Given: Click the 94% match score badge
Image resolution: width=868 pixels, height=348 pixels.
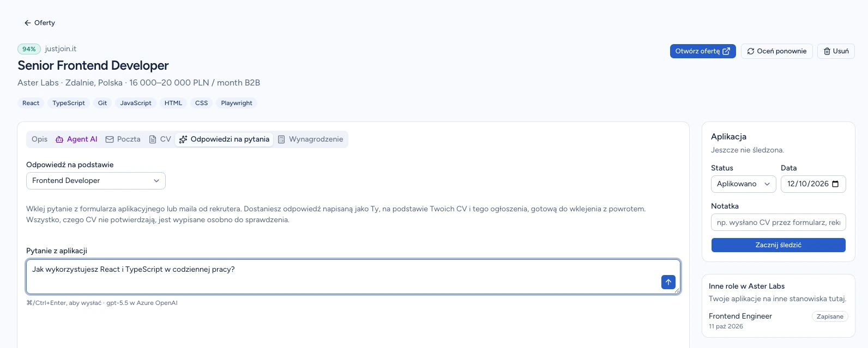Looking at the screenshot, I should pyautogui.click(x=29, y=49).
